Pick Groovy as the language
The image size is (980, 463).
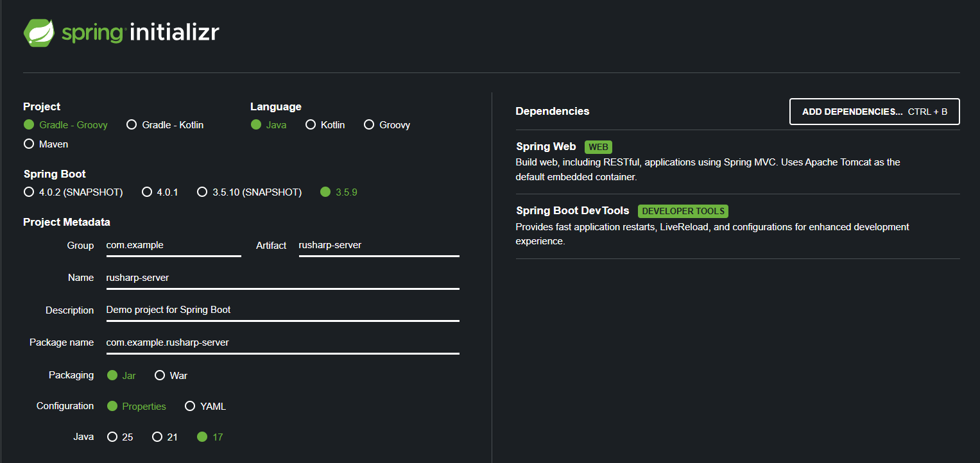point(387,125)
